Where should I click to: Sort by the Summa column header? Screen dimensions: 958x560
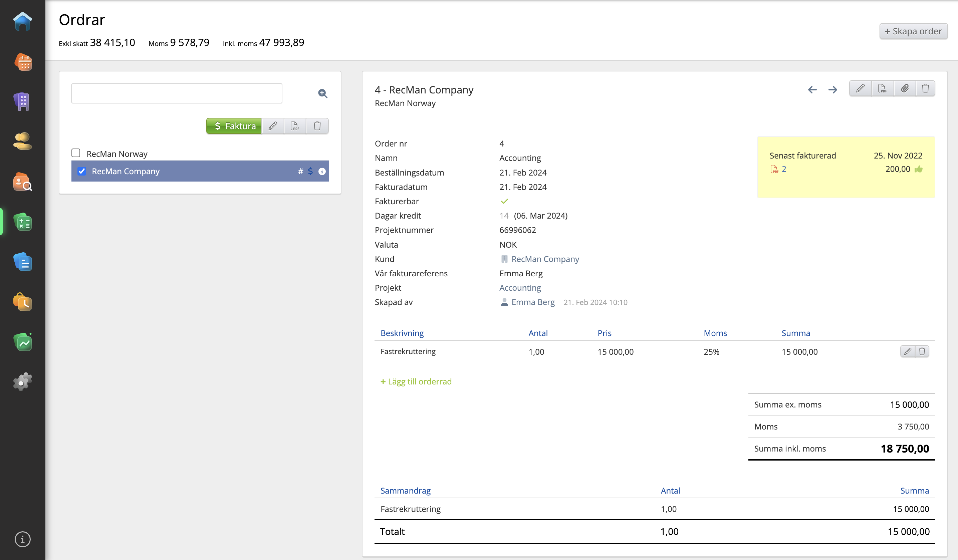(795, 333)
